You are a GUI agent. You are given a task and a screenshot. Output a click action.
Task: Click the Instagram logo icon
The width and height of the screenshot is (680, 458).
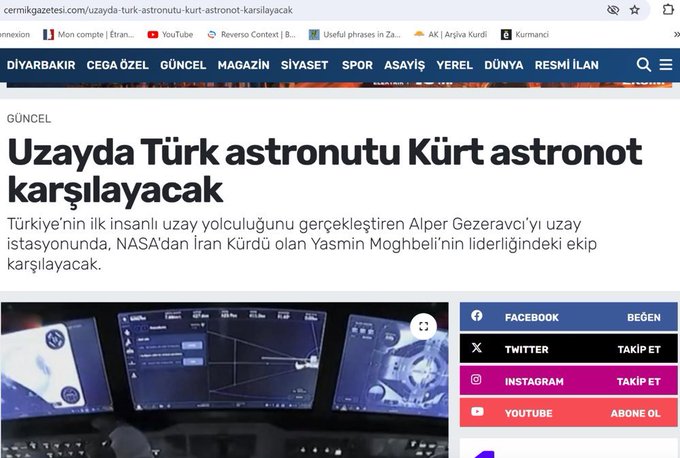(x=476, y=379)
